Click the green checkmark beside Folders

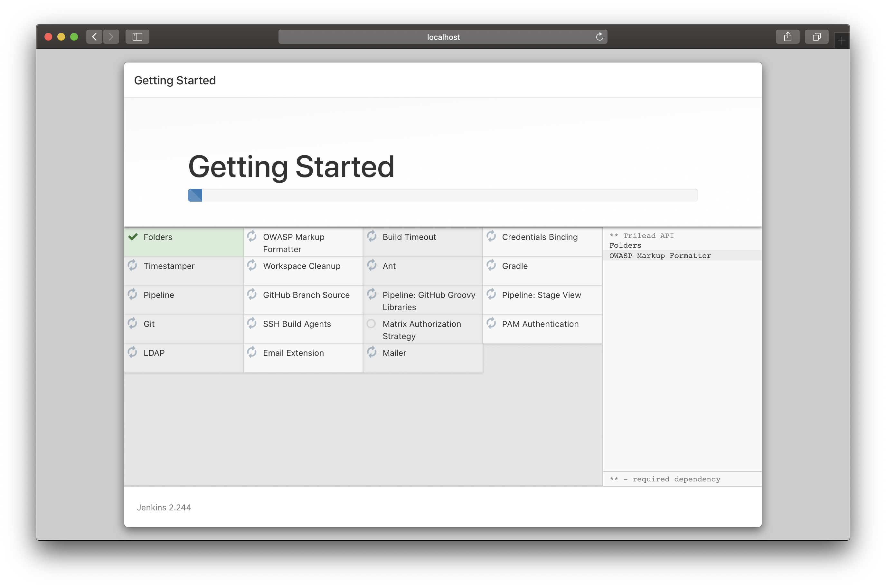[x=133, y=237]
